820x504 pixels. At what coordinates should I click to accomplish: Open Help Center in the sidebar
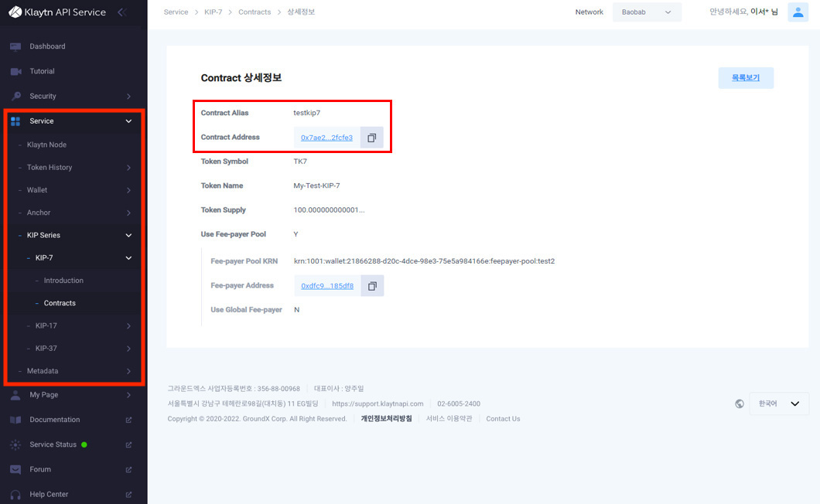(50, 494)
